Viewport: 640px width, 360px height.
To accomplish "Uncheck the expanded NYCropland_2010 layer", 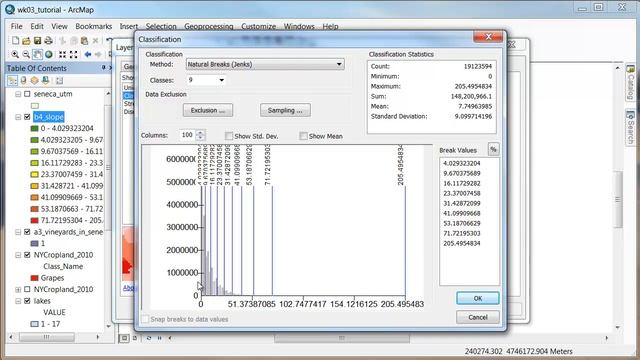I will pos(27,255).
